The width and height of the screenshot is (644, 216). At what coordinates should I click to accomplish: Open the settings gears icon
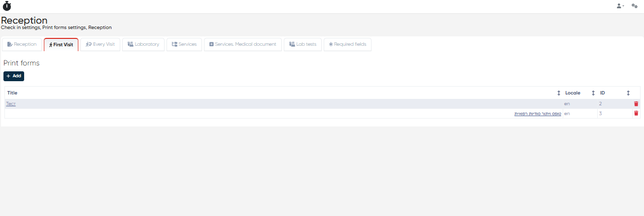(x=635, y=6)
